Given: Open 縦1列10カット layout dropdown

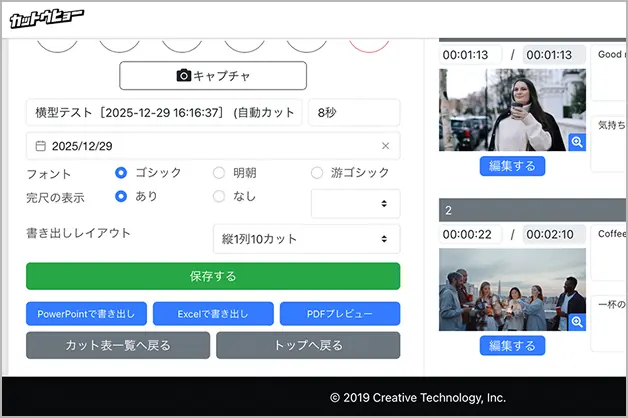Looking at the screenshot, I should (x=307, y=239).
